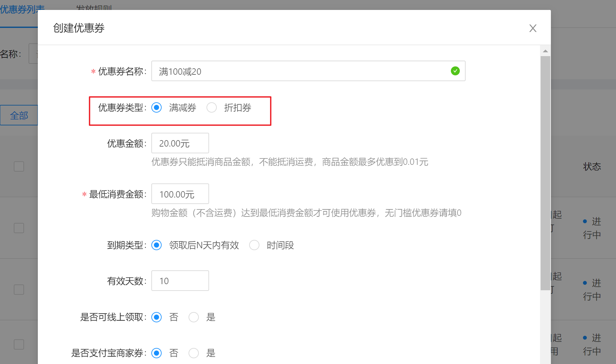The width and height of the screenshot is (616, 364).
Task: Choose 领取后N天内有效 expiry type
Action: pos(157,245)
